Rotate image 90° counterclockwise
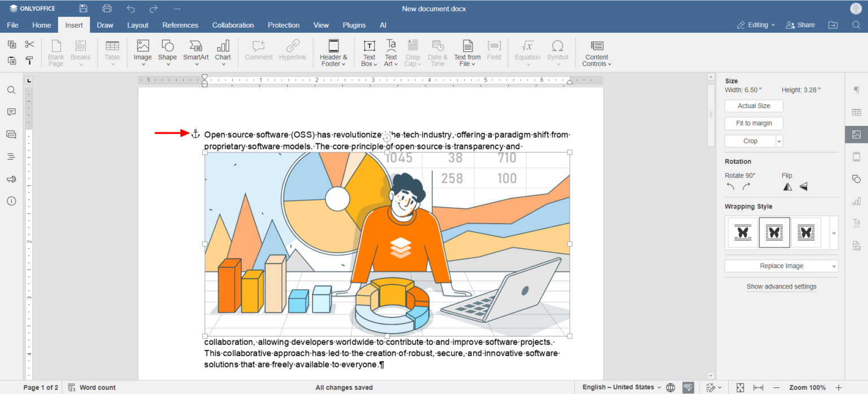Screen dimensions: 868x394 (x=731, y=187)
